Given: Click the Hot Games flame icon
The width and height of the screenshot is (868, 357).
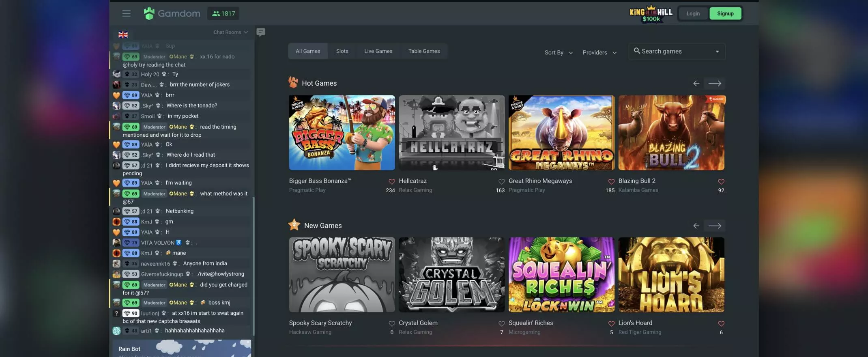Looking at the screenshot, I should pyautogui.click(x=293, y=82).
